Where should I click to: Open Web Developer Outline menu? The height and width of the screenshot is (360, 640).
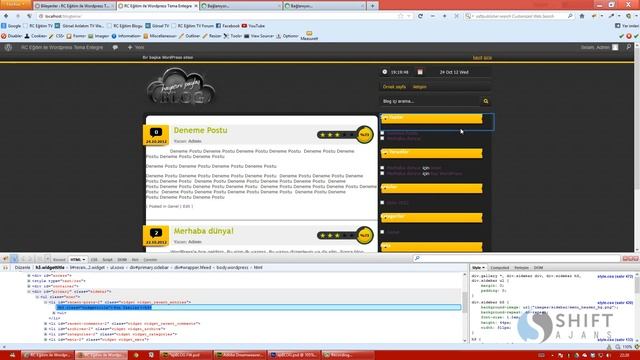coord(189,36)
